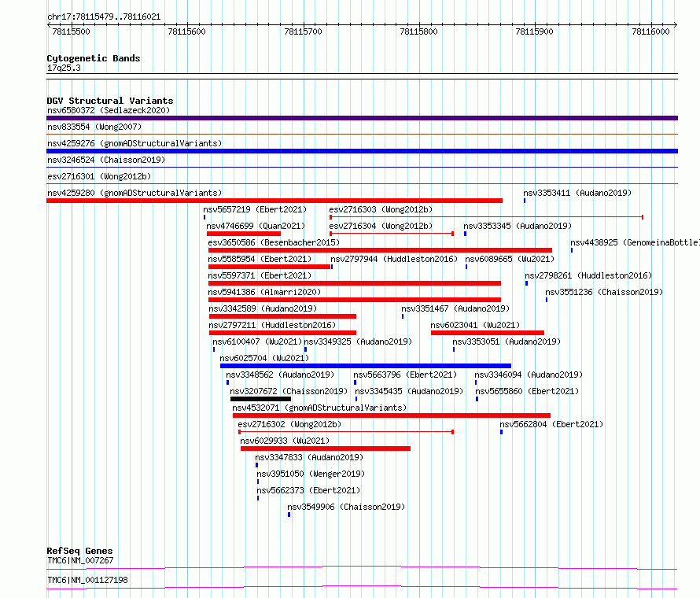
Task: Select the red nsv4259280 variant bar
Action: click(x=274, y=201)
